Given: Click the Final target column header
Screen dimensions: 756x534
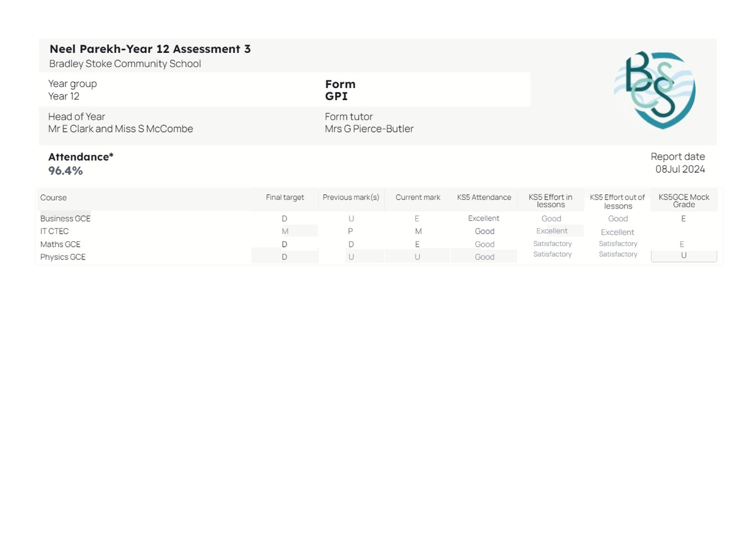Looking at the screenshot, I should pyautogui.click(x=285, y=197).
